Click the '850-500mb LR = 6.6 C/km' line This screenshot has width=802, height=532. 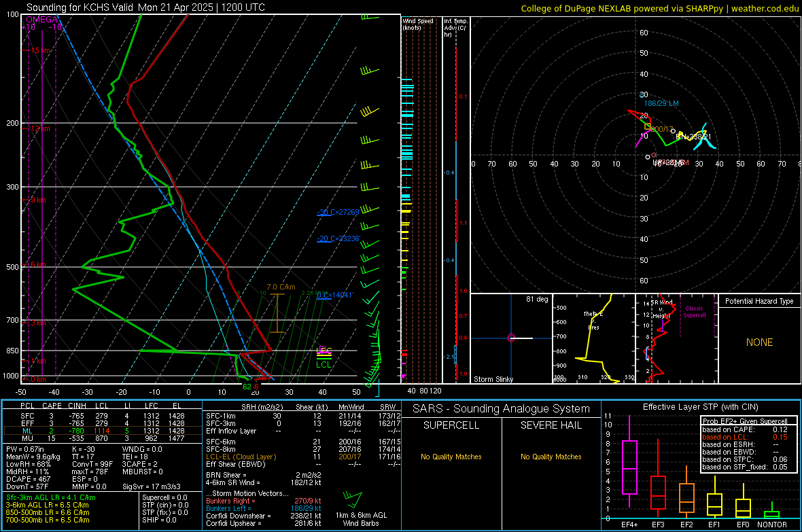click(48, 512)
